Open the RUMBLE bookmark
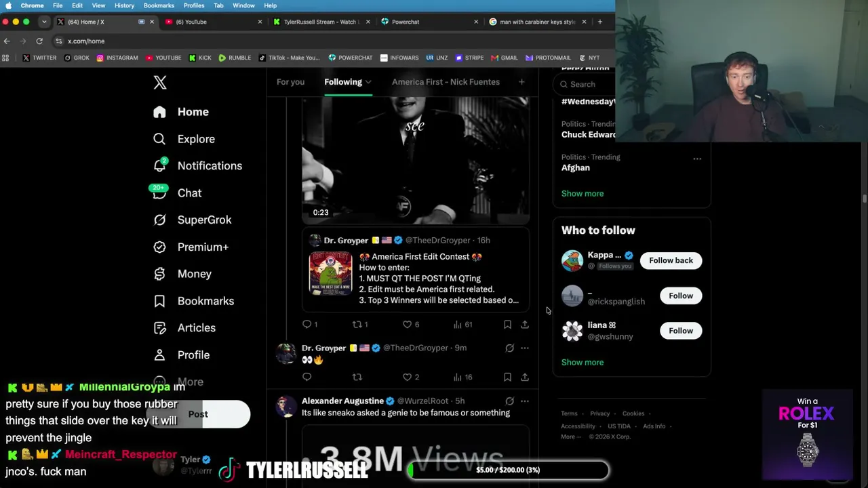 235,58
